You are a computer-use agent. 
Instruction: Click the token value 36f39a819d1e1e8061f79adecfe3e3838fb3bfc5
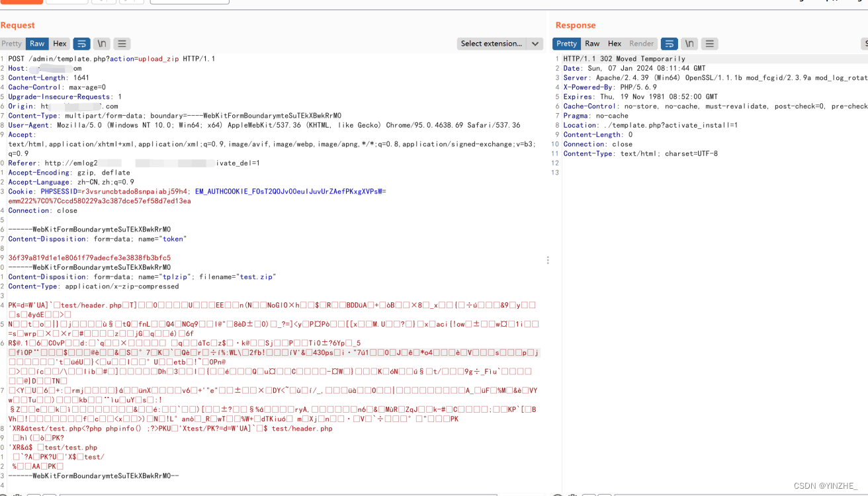(x=89, y=259)
